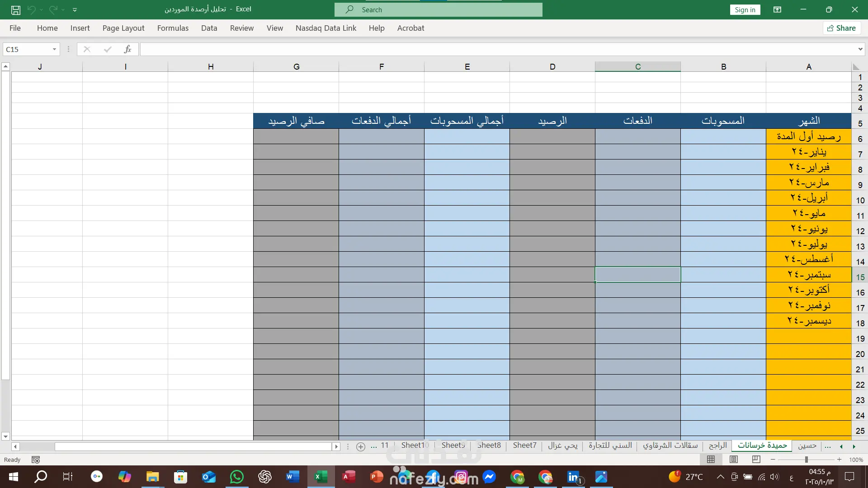Expand the formula bar chevron

click(x=860, y=49)
